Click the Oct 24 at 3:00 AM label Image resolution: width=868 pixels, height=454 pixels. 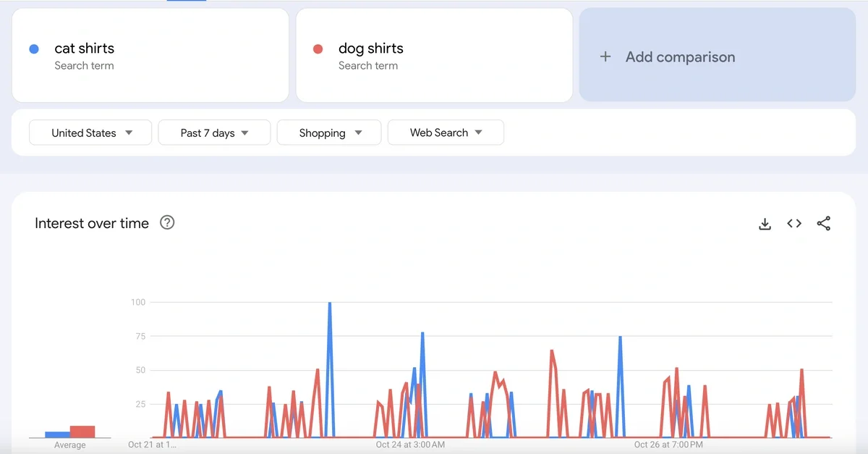coord(410,445)
